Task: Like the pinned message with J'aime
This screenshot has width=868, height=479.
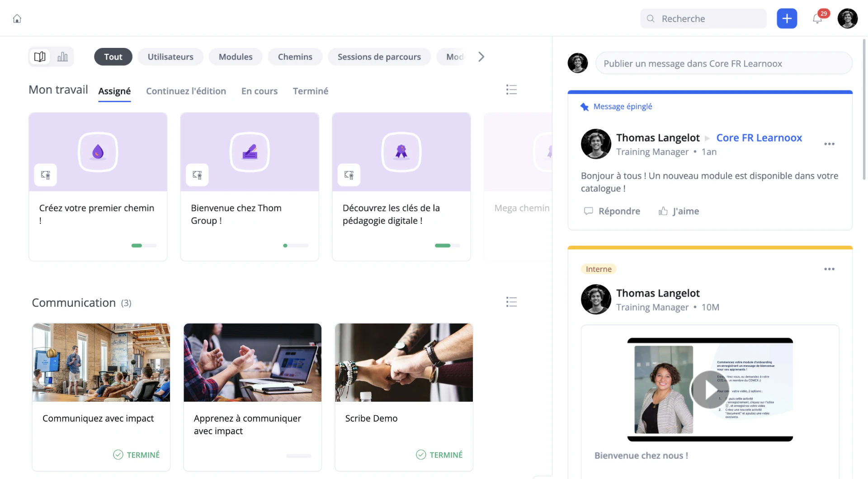Action: 679,211
